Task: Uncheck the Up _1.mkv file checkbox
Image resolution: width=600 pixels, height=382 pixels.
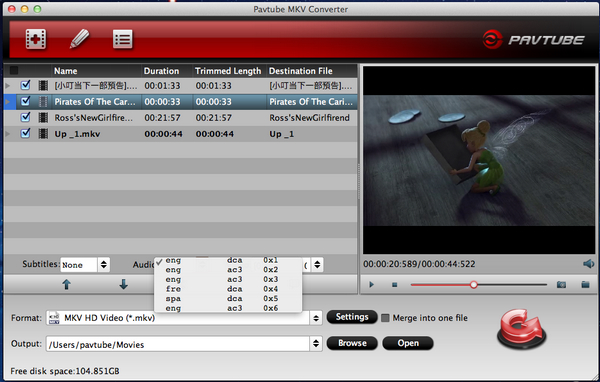Action: 26,133
